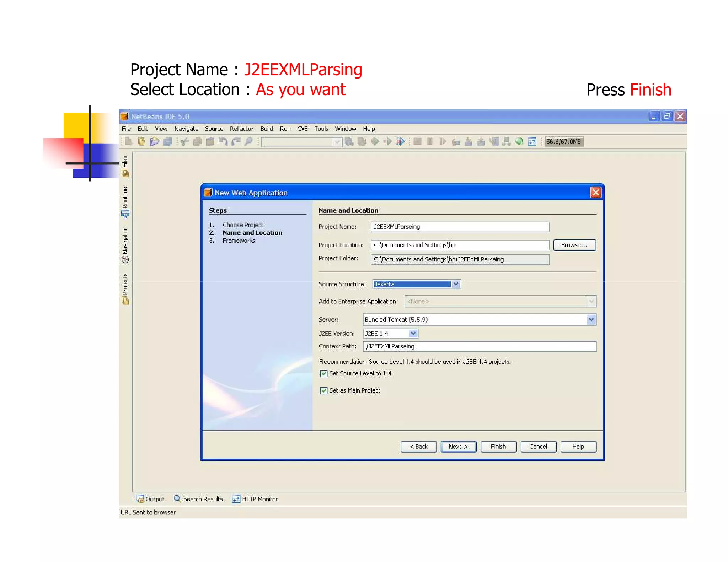This screenshot has width=728, height=562.
Task: Click the Clean and Build toolbar icon
Action: [x=362, y=142]
